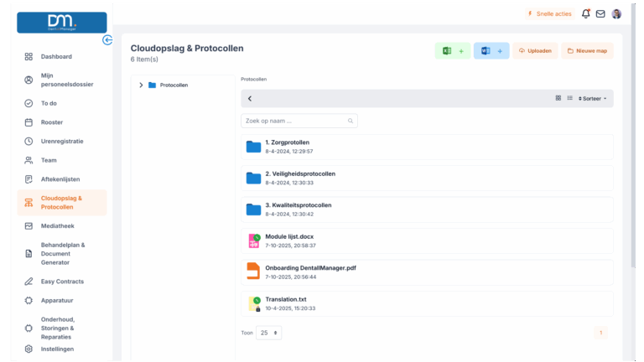
Task: Switch to grid view
Action: (558, 98)
